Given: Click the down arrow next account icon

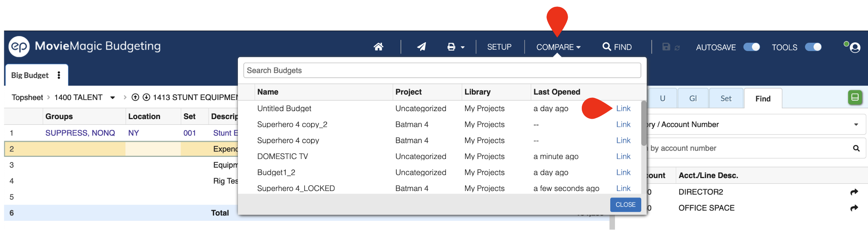Looking at the screenshot, I should point(146,97).
